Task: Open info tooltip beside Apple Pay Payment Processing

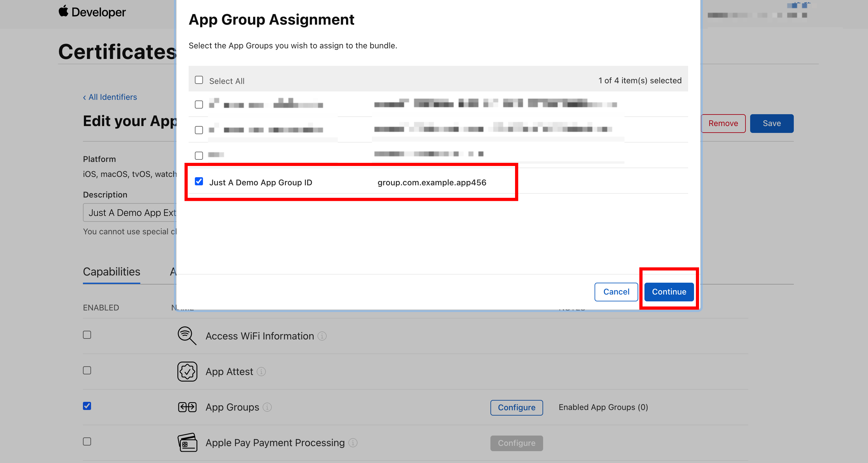Action: [x=353, y=442]
